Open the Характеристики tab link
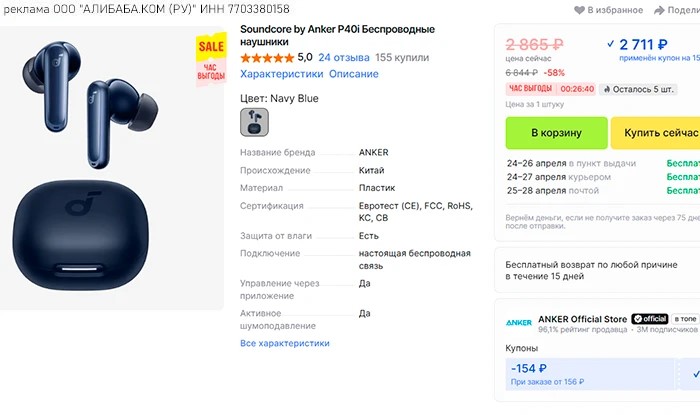 pos(281,74)
